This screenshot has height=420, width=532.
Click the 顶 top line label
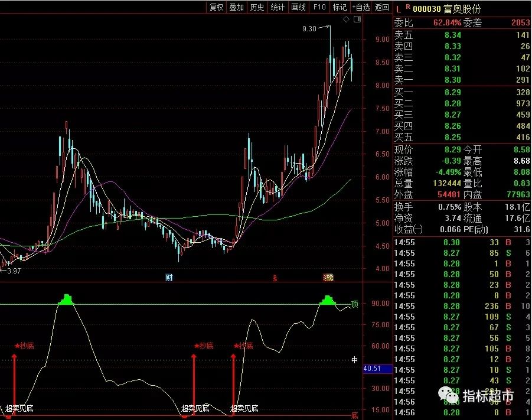pos(354,304)
